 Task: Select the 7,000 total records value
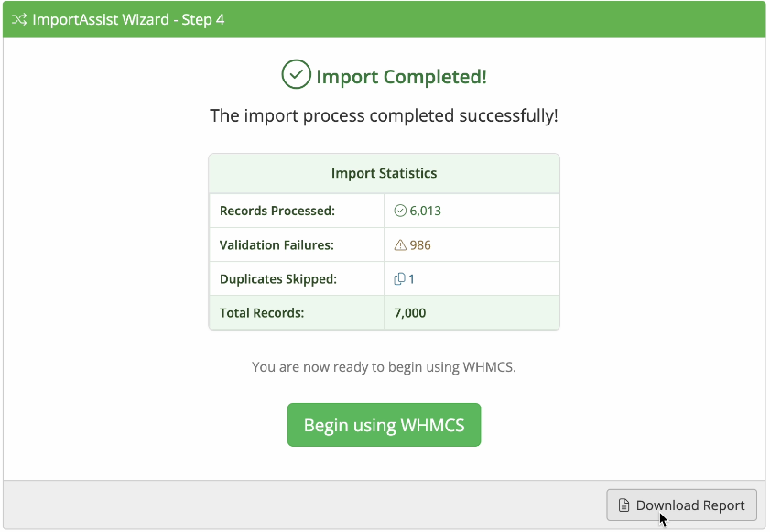coord(410,313)
